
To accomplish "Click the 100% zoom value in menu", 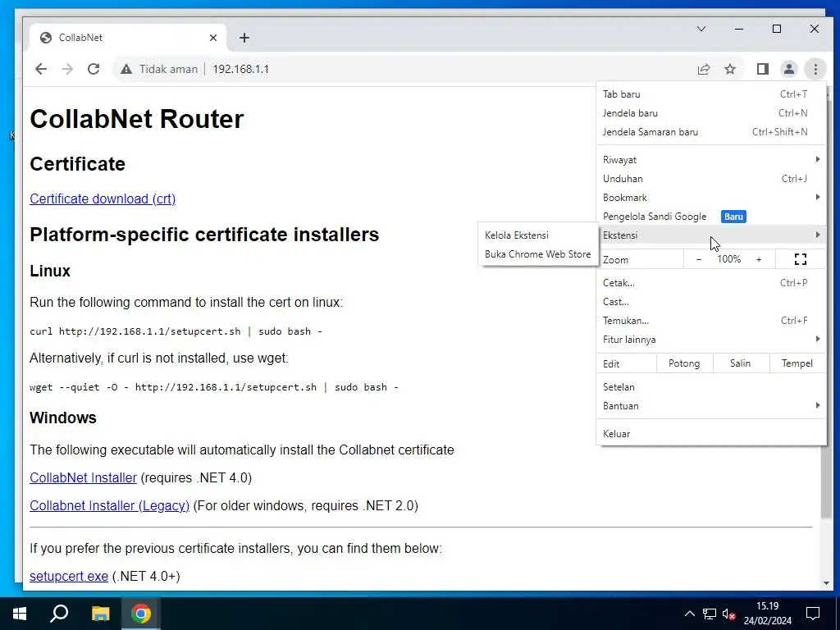I will click(x=728, y=259).
